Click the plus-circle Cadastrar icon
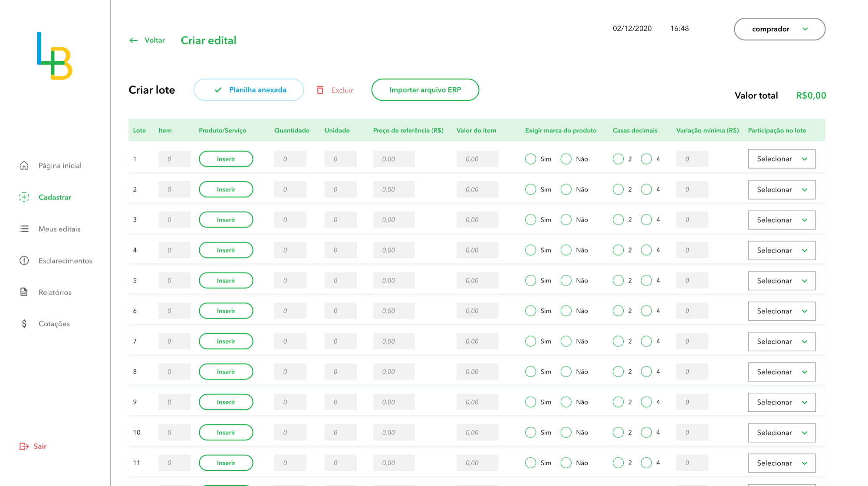Viewport: 868px width, 486px height. coord(24,197)
